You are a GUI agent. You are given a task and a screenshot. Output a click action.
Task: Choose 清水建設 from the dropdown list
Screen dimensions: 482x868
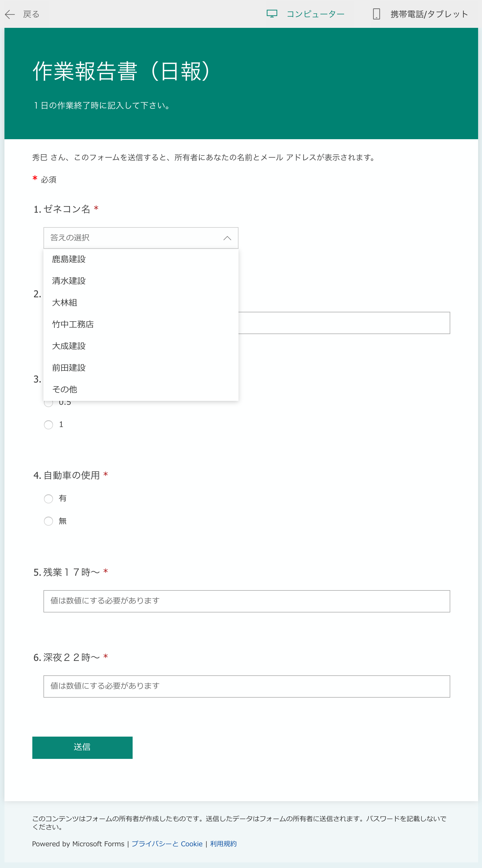pyautogui.click(x=69, y=281)
